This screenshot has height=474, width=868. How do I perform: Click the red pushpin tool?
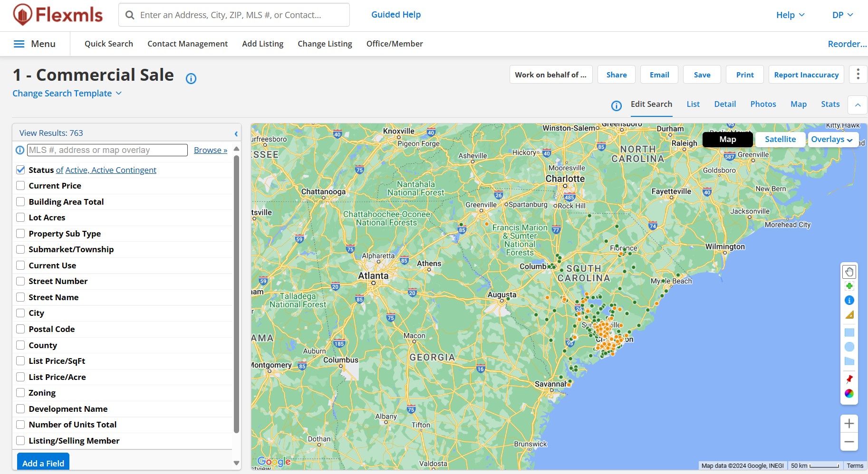(849, 379)
